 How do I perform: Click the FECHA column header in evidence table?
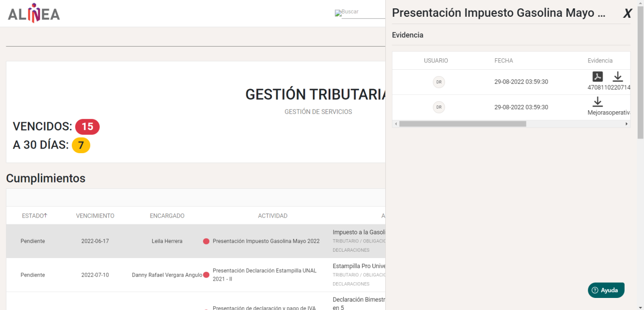coord(504,60)
